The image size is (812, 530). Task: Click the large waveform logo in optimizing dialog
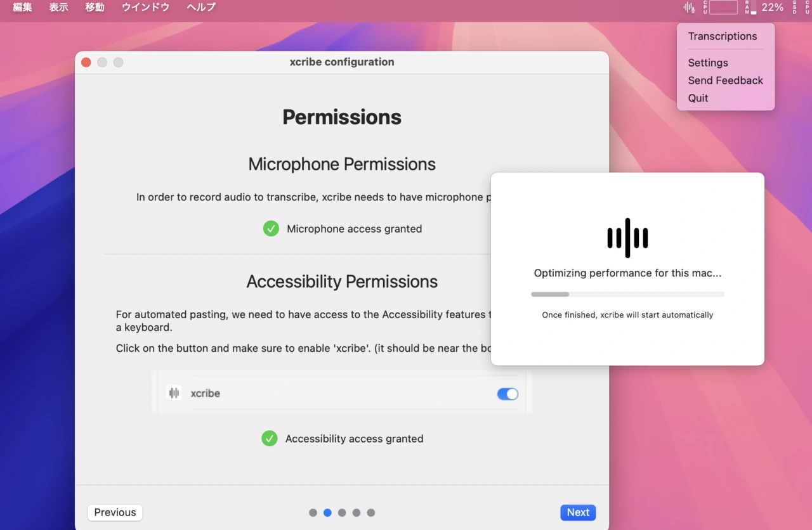click(627, 238)
